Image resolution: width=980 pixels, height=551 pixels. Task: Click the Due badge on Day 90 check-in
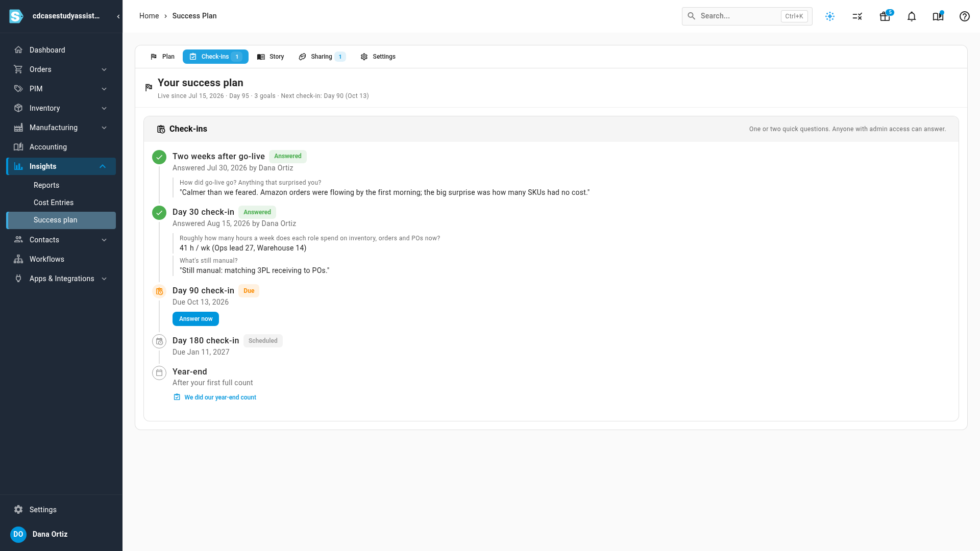pos(249,291)
